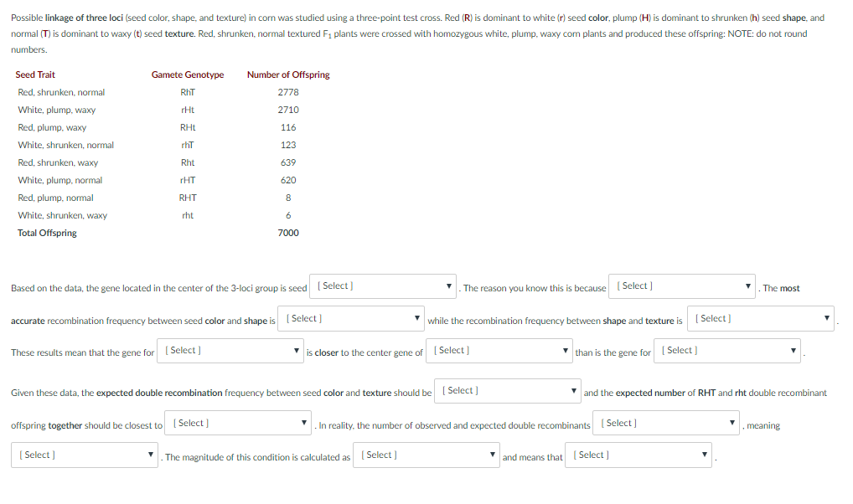Click the 'White, shrunken, waxy' row label
The image size is (853, 504).
[63, 215]
